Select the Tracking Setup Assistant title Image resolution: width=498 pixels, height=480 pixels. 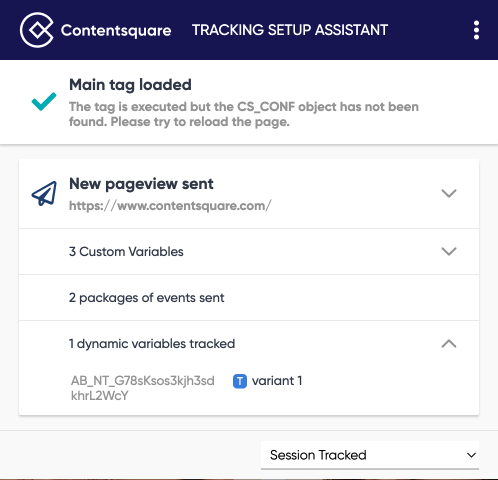point(290,30)
